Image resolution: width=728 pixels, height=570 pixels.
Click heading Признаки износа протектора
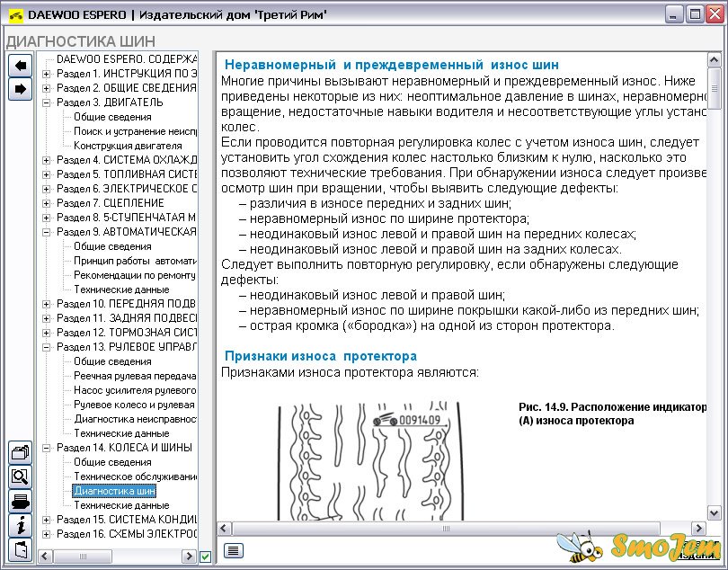(x=320, y=356)
